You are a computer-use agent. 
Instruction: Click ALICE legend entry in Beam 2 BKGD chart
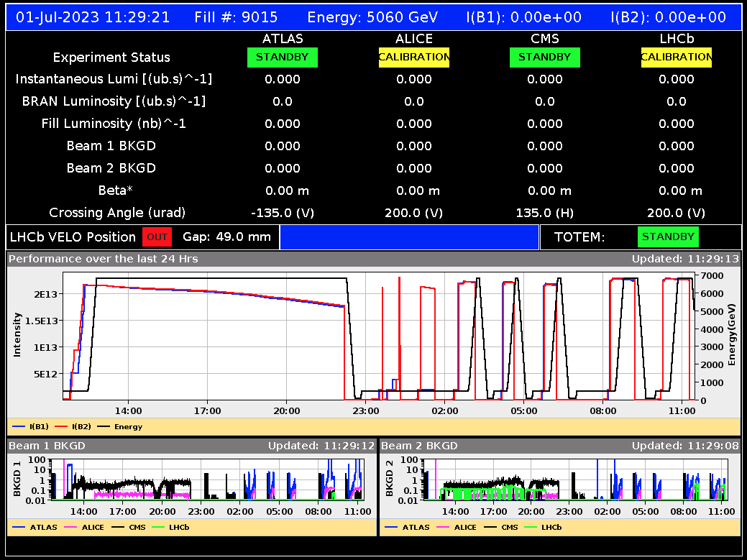pos(457,527)
